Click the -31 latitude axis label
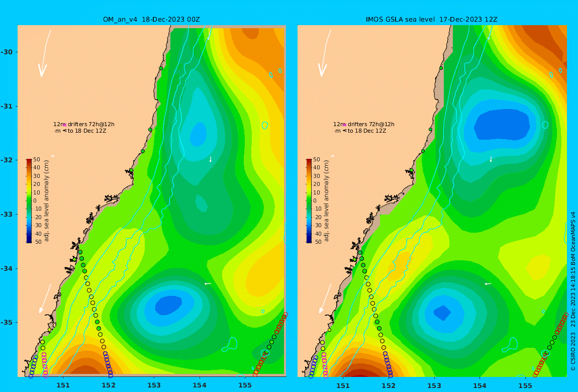Viewport: 578px width, 392px height. coord(7,106)
